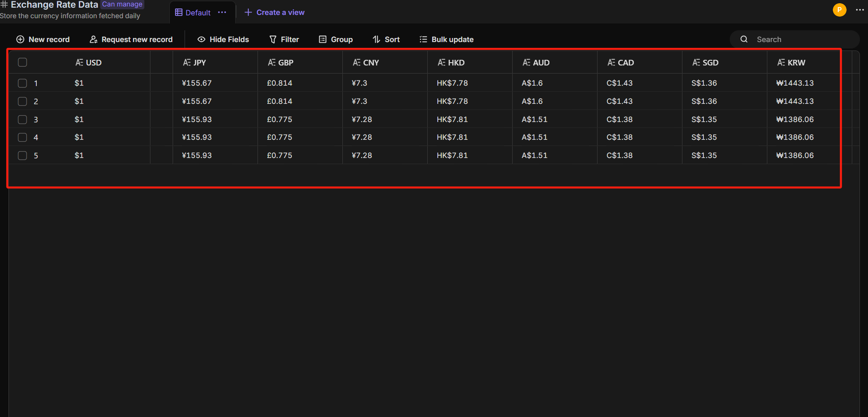Click the plus icon for Create a view

[x=248, y=13]
